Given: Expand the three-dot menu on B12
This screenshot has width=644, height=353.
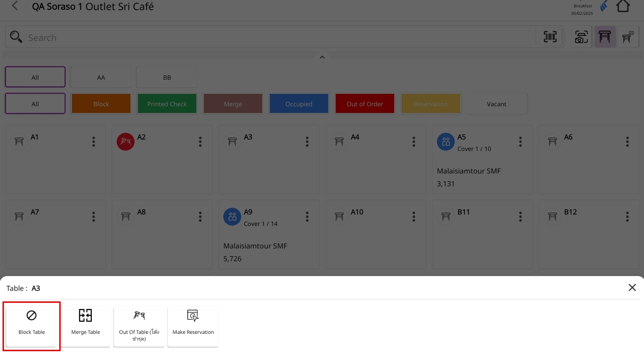Looking at the screenshot, I should [x=627, y=217].
